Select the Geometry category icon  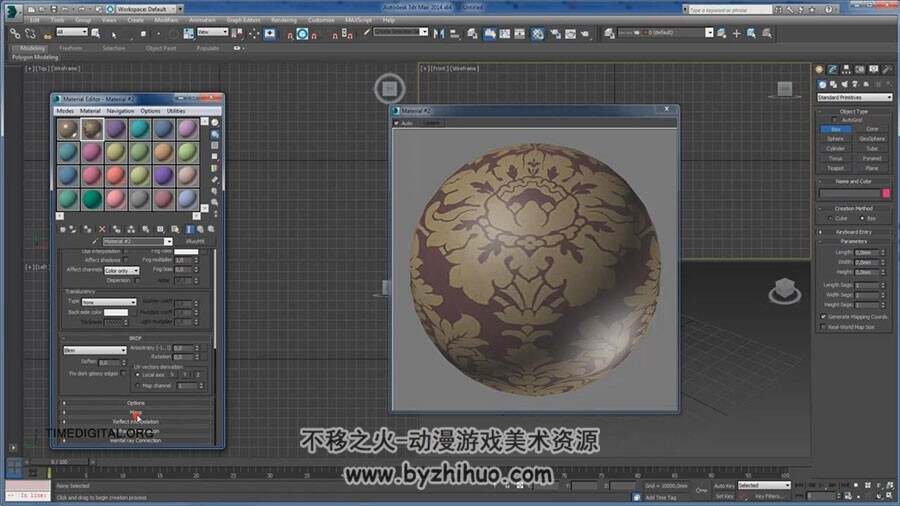(x=823, y=84)
